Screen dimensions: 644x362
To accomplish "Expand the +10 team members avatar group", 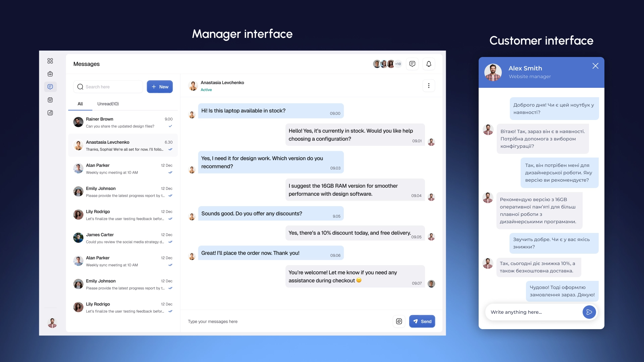I will 398,64.
